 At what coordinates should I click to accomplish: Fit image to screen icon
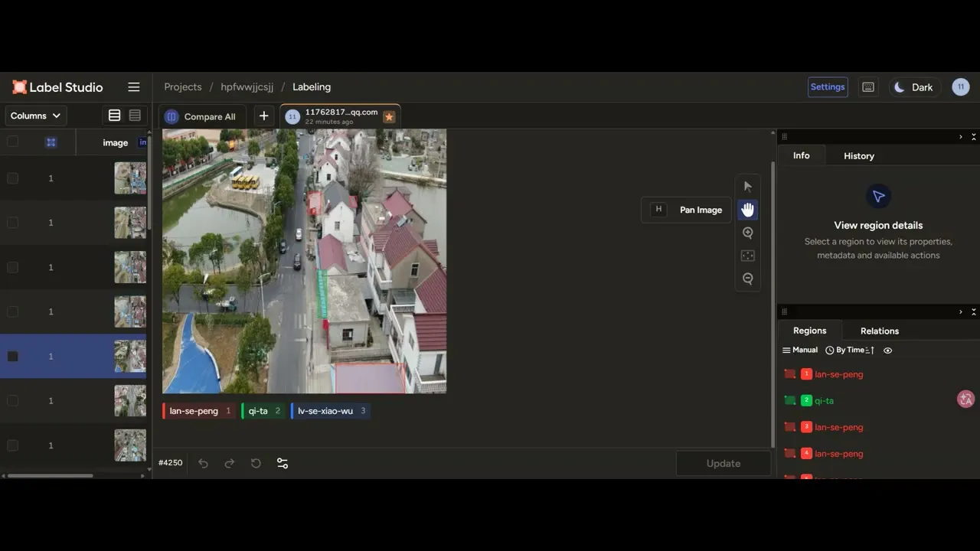tap(748, 256)
